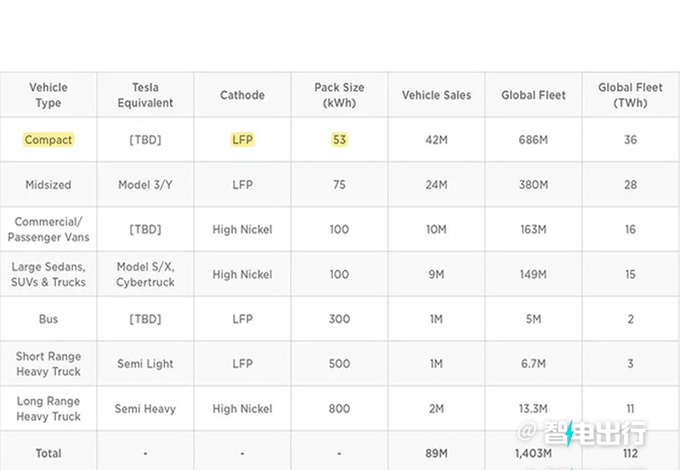
Task: Click the Cathode column header
Action: click(x=242, y=95)
